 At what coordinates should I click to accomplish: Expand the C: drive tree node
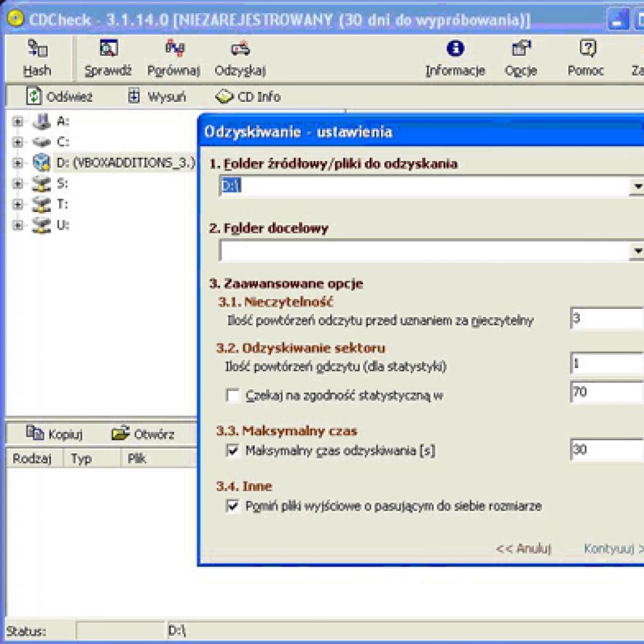click(17, 142)
